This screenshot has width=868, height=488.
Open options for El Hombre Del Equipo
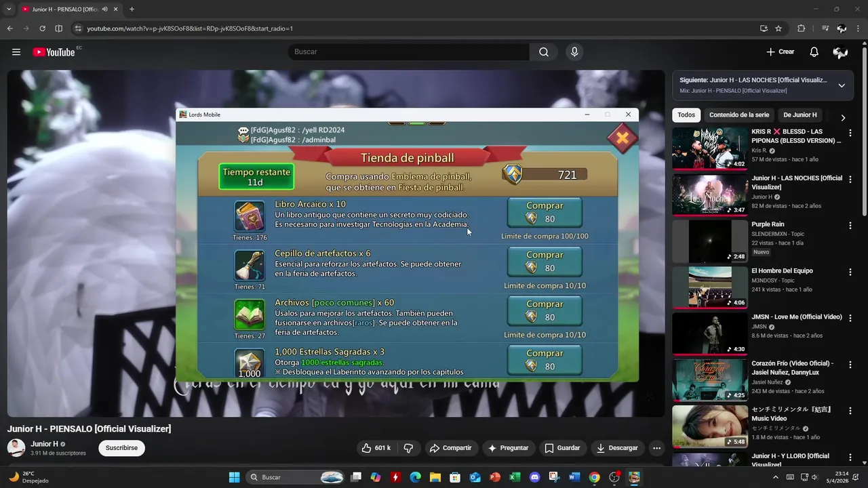click(850, 272)
